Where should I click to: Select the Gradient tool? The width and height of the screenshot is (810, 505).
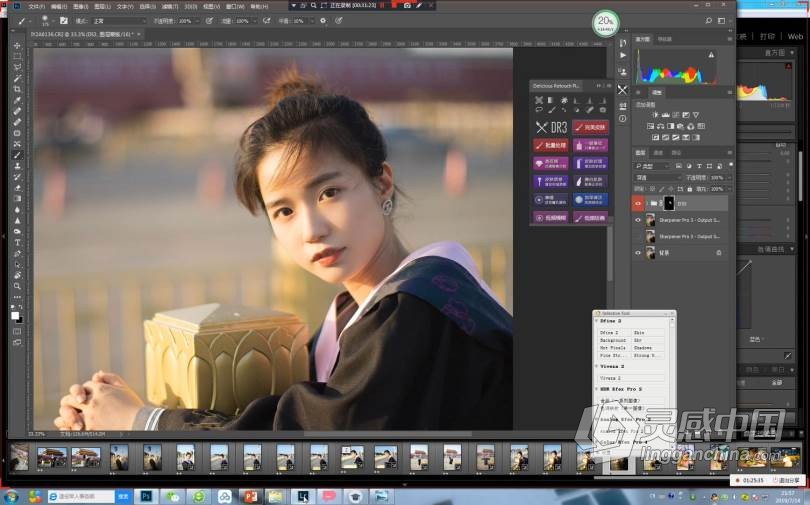pyautogui.click(x=17, y=198)
